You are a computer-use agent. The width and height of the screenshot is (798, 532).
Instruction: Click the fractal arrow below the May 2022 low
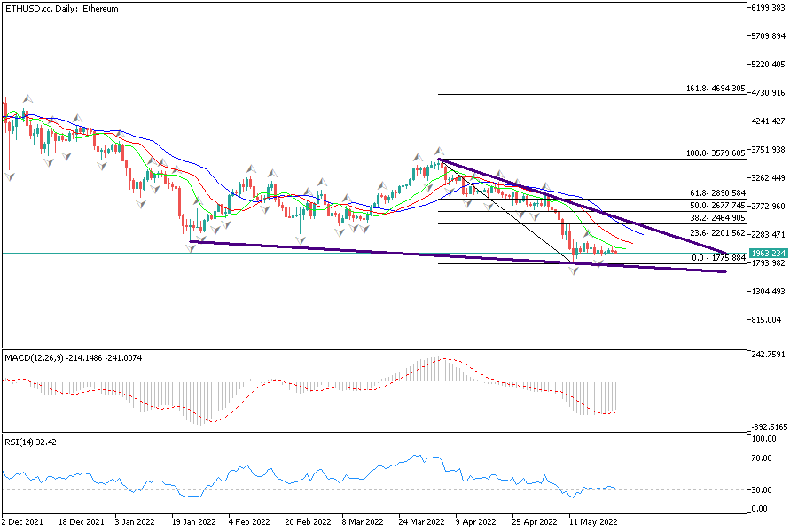pyautogui.click(x=575, y=270)
